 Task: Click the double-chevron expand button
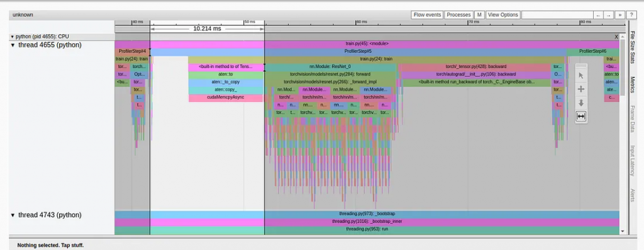pos(619,15)
